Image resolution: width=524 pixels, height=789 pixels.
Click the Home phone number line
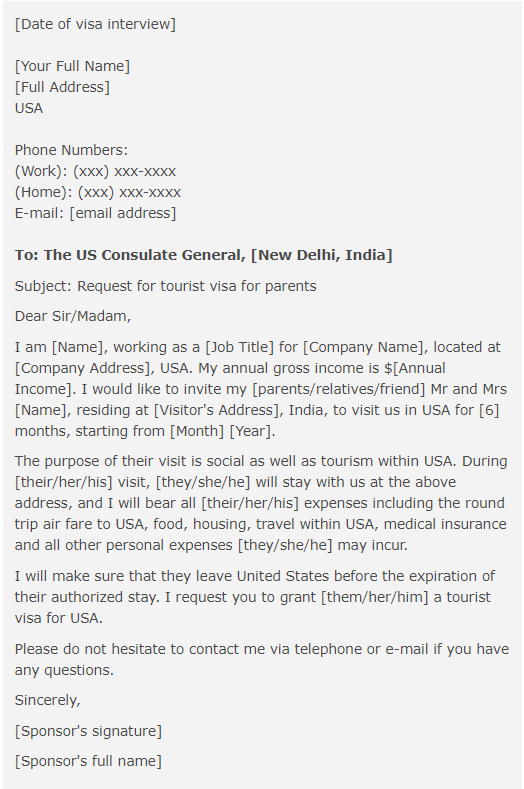[x=98, y=193]
